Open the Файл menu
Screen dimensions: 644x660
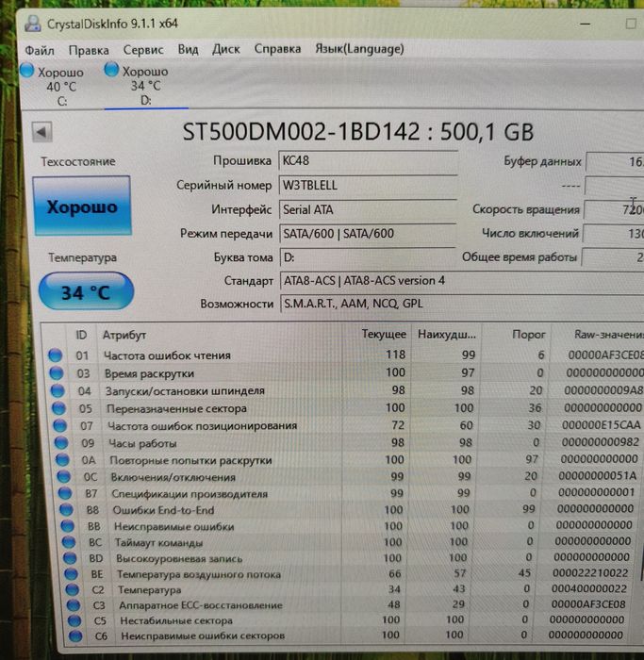[40, 51]
